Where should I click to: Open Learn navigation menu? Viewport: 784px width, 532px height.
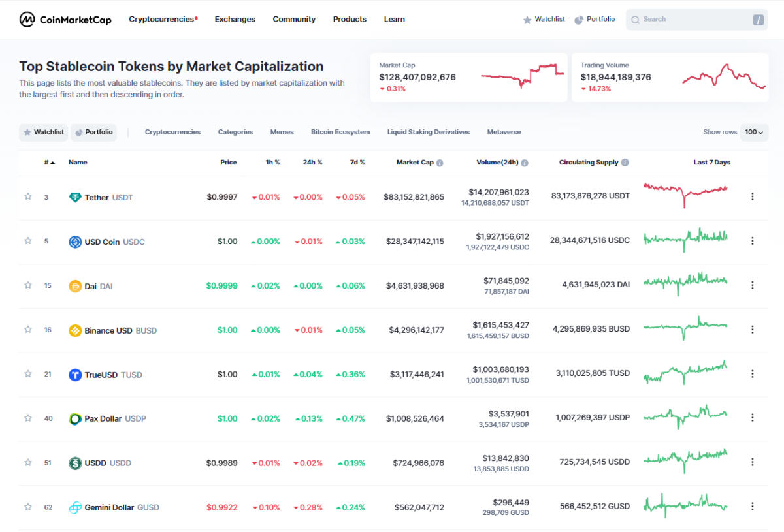(x=395, y=20)
